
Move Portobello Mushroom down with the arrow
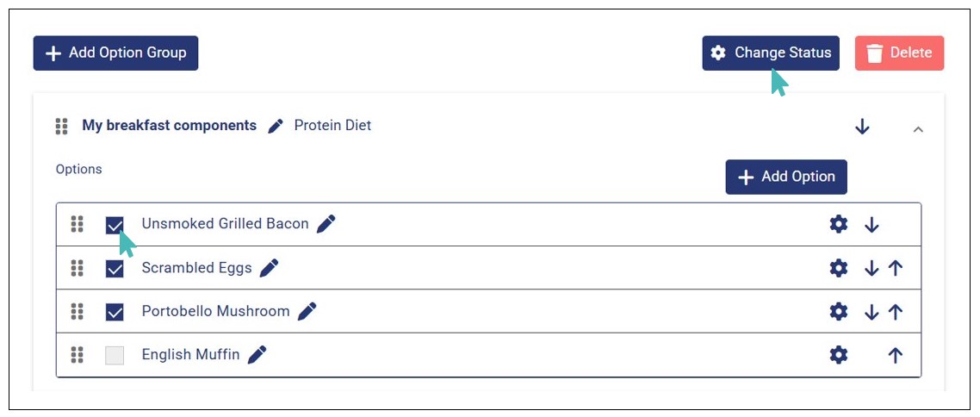[x=871, y=311]
